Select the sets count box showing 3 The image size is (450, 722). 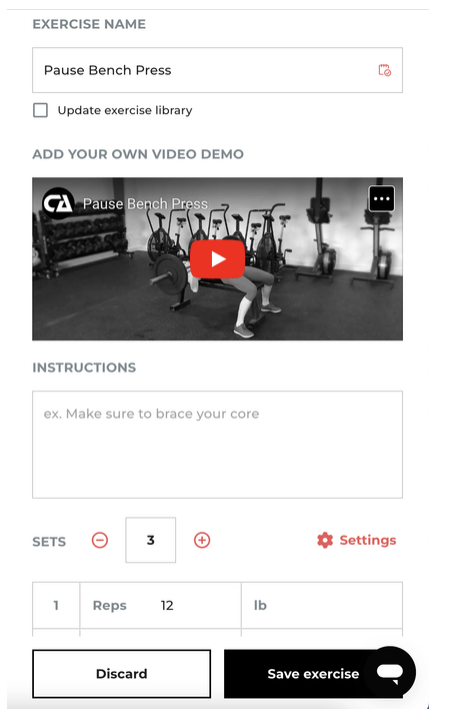[151, 540]
